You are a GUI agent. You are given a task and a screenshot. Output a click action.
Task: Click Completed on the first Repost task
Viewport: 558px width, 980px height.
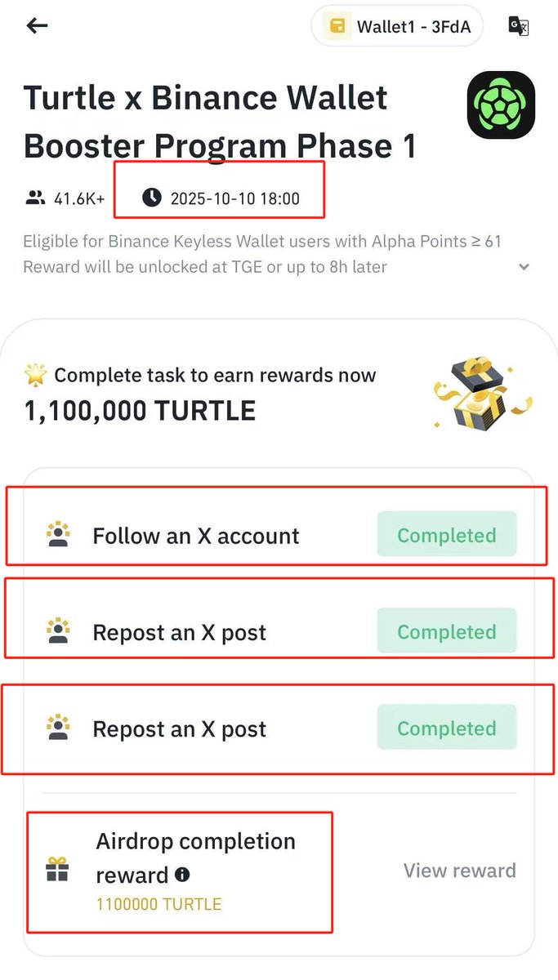tap(446, 631)
